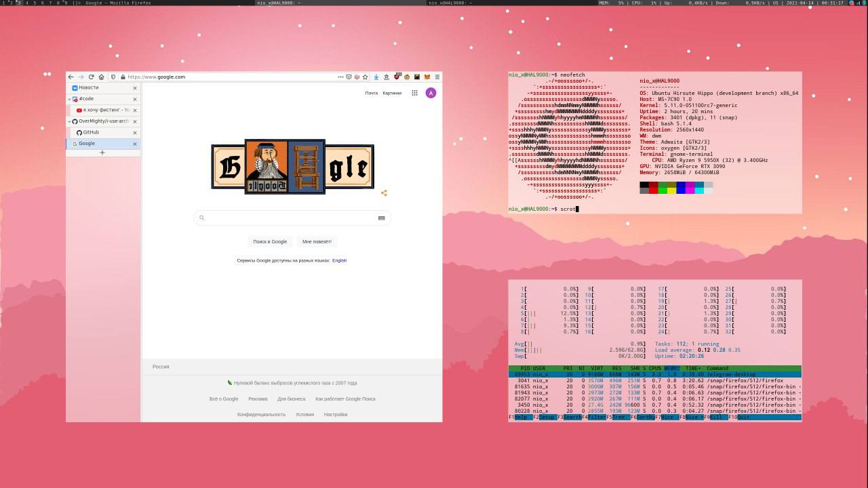868x488 pixels.
Task: Click F2 Setup in htop
Action: 545,418
